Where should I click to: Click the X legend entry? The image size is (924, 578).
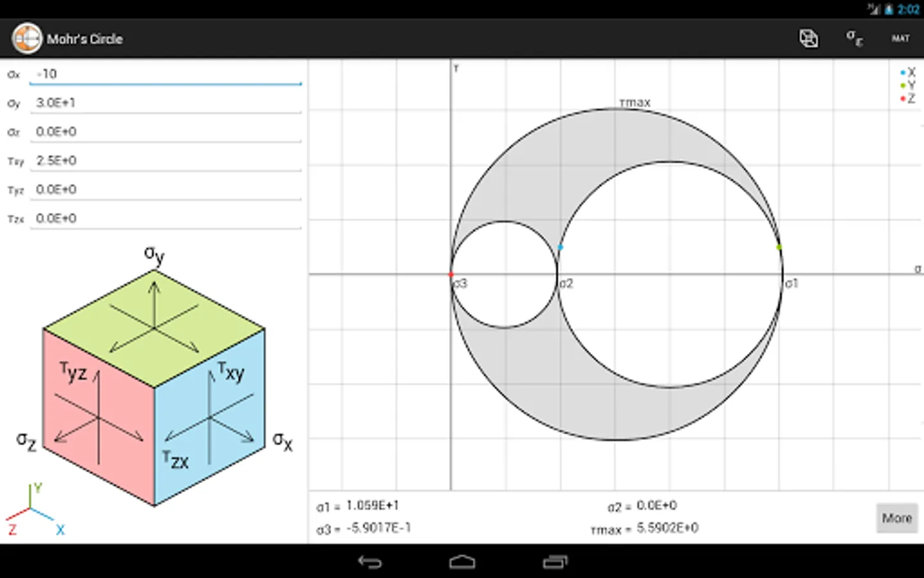click(908, 73)
